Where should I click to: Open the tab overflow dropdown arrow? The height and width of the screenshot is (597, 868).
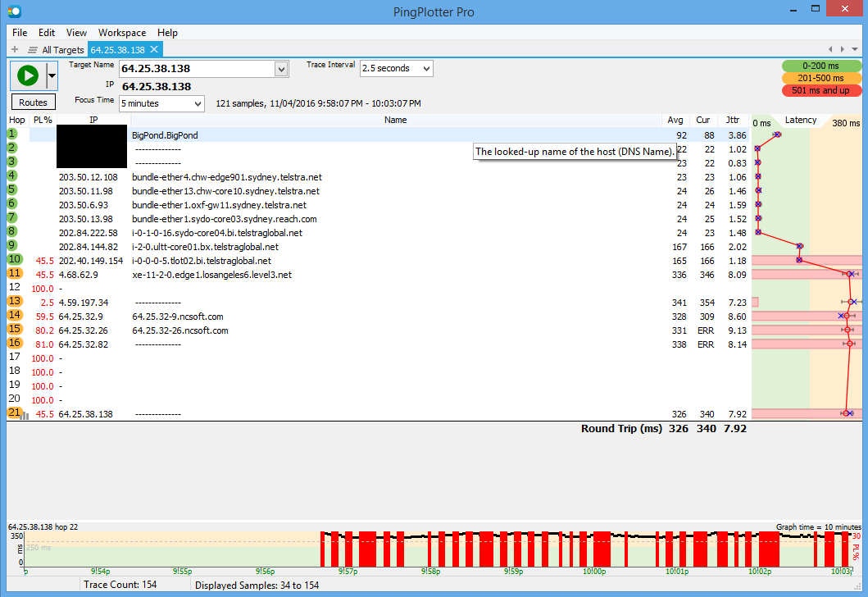(855, 49)
